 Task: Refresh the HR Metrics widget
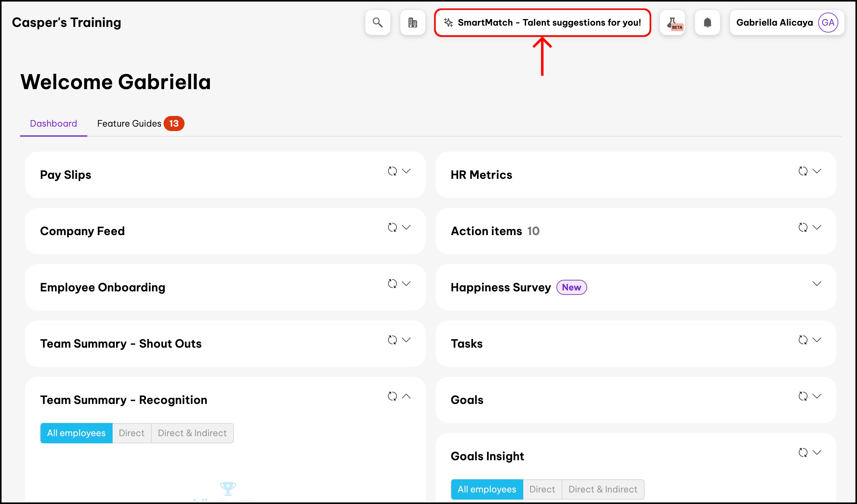(803, 171)
